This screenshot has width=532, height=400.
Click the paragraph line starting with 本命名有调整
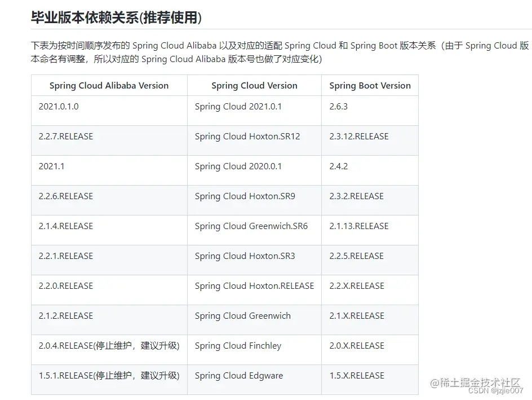click(176, 59)
